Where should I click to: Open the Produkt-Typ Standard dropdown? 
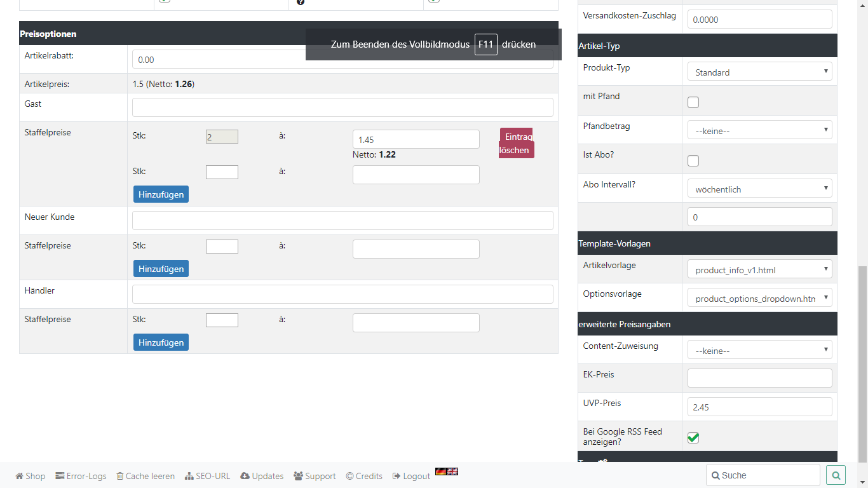click(759, 72)
